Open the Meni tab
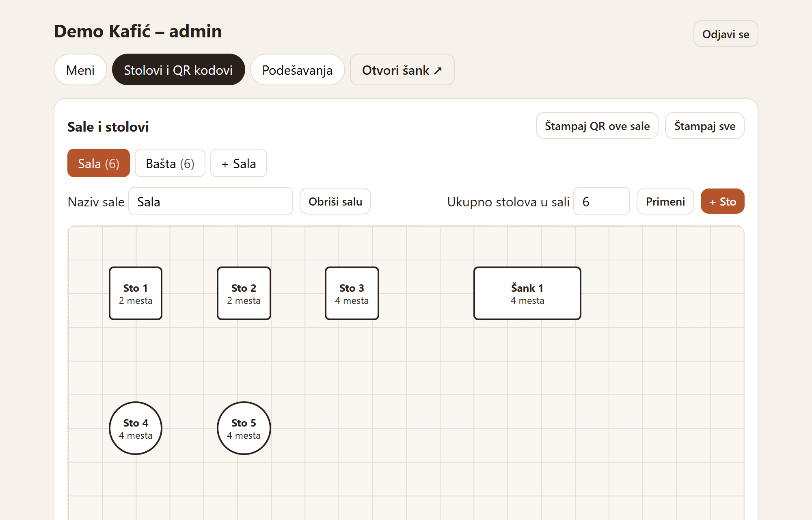The width and height of the screenshot is (812, 520). (80, 70)
